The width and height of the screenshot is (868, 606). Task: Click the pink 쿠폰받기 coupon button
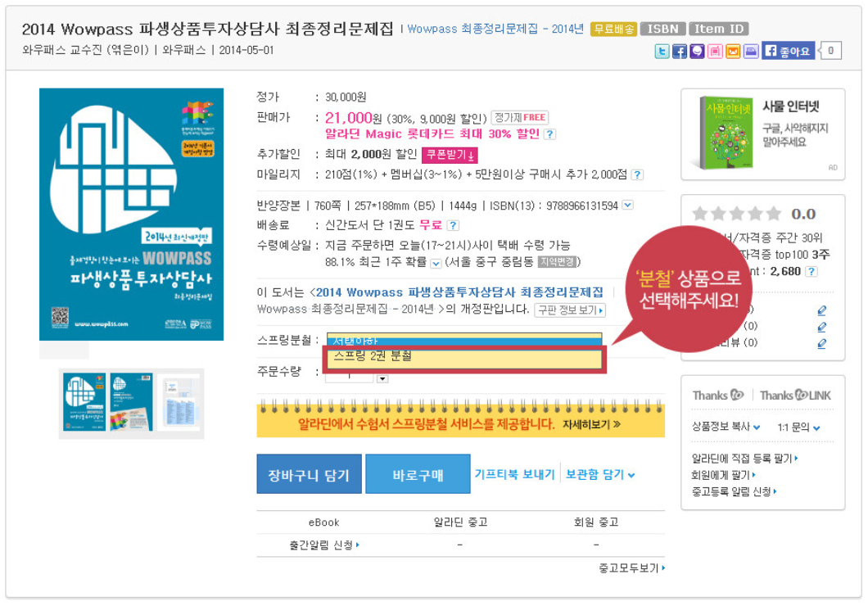click(x=450, y=155)
